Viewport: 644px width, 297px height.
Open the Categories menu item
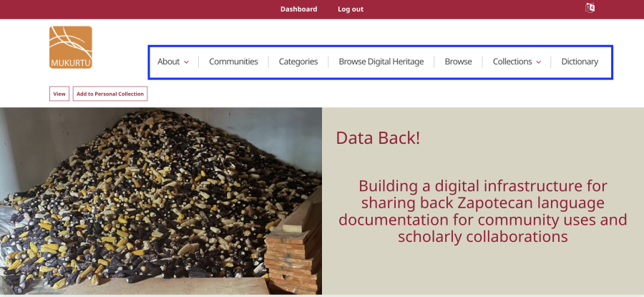click(298, 62)
